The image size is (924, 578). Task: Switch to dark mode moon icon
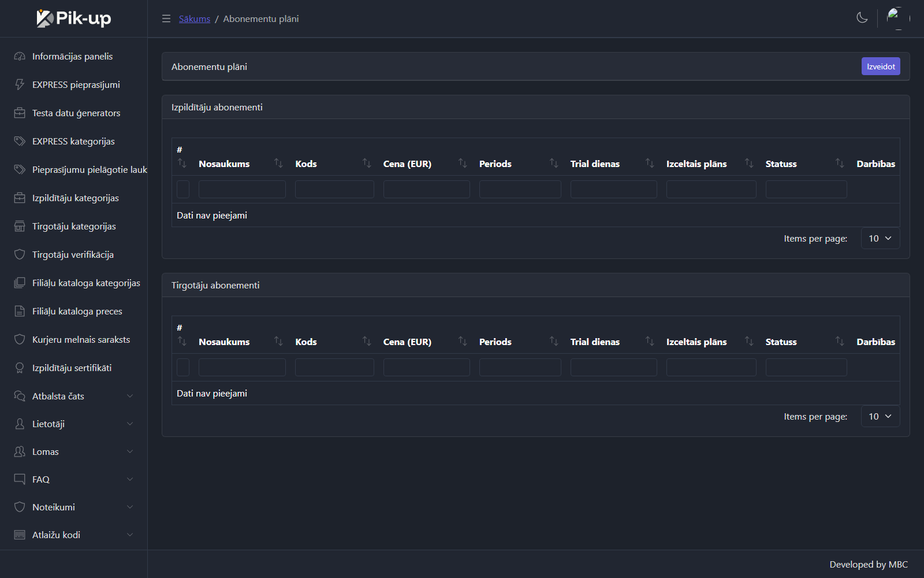[x=862, y=18]
